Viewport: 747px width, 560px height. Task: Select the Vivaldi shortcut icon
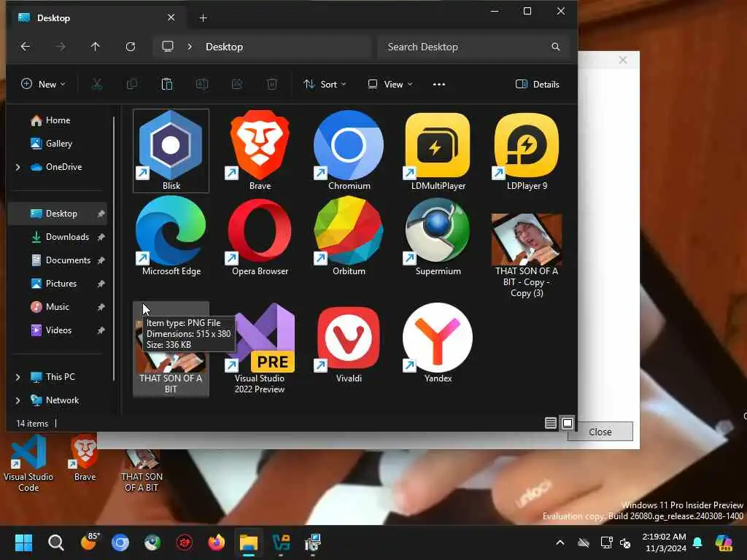click(x=349, y=344)
